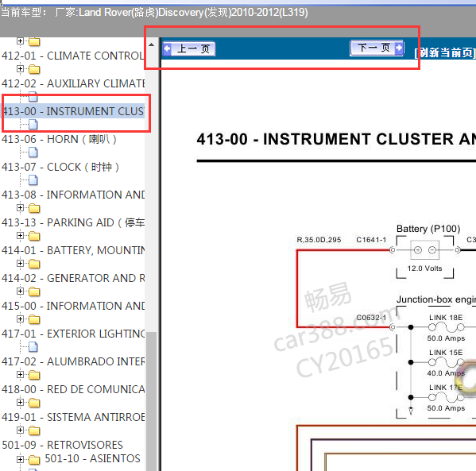Image resolution: width=476 pixels, height=471 pixels.
Task: Click folder icon directly above 414-01 BATTERY
Action: click(x=34, y=236)
